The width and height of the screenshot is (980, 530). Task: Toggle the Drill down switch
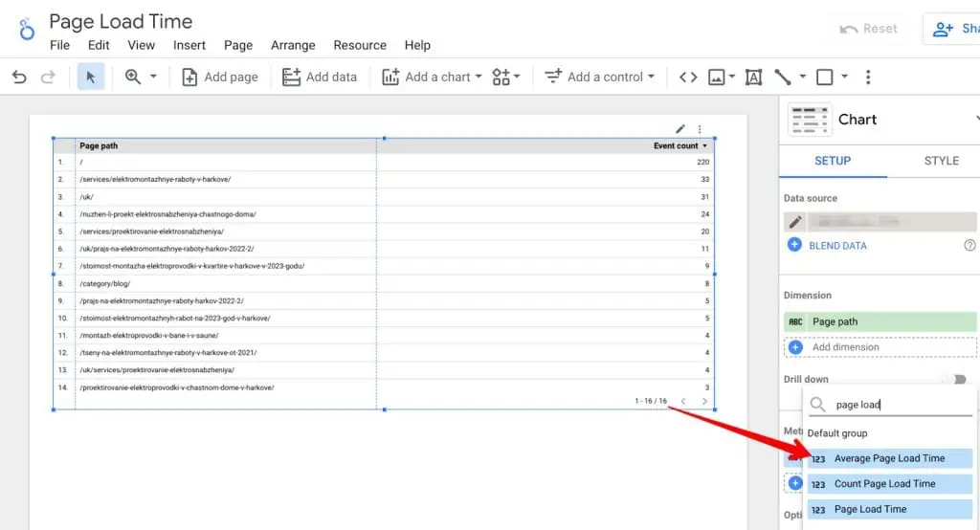pyautogui.click(x=957, y=380)
